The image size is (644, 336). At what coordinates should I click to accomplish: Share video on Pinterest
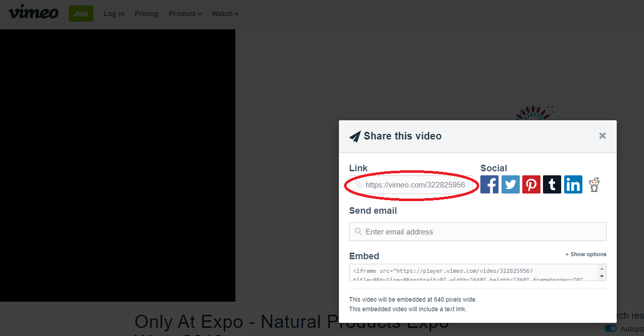pyautogui.click(x=531, y=184)
